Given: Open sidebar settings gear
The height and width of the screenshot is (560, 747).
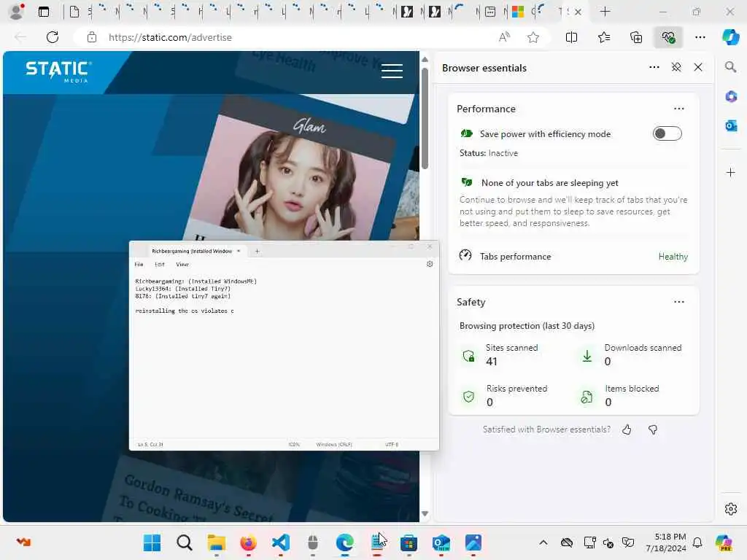Looking at the screenshot, I should [730, 509].
